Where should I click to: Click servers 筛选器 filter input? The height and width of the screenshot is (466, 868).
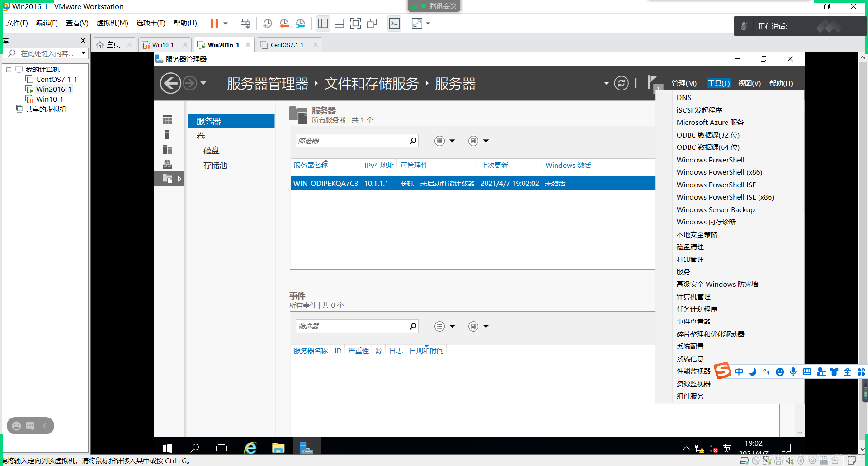[352, 141]
